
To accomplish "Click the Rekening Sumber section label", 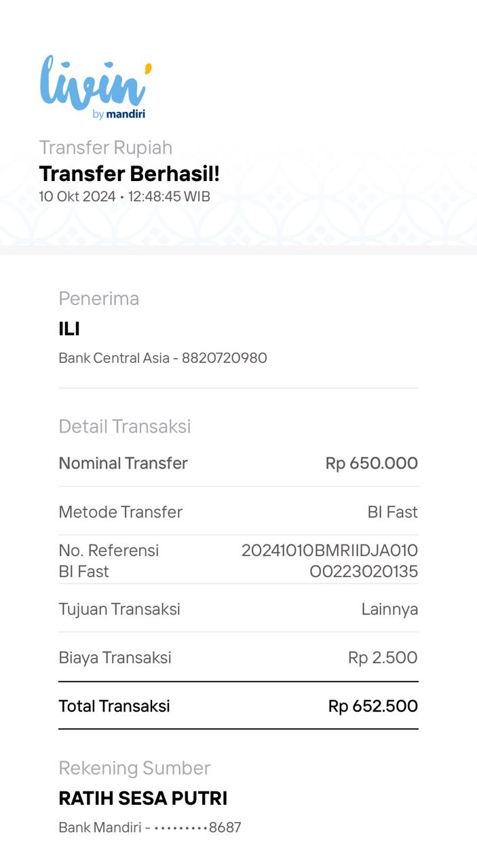I will (134, 768).
